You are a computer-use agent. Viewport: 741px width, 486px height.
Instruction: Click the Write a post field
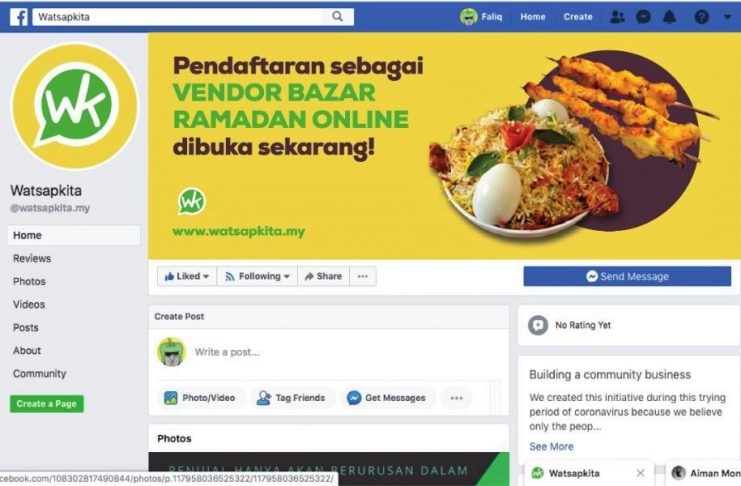point(343,352)
